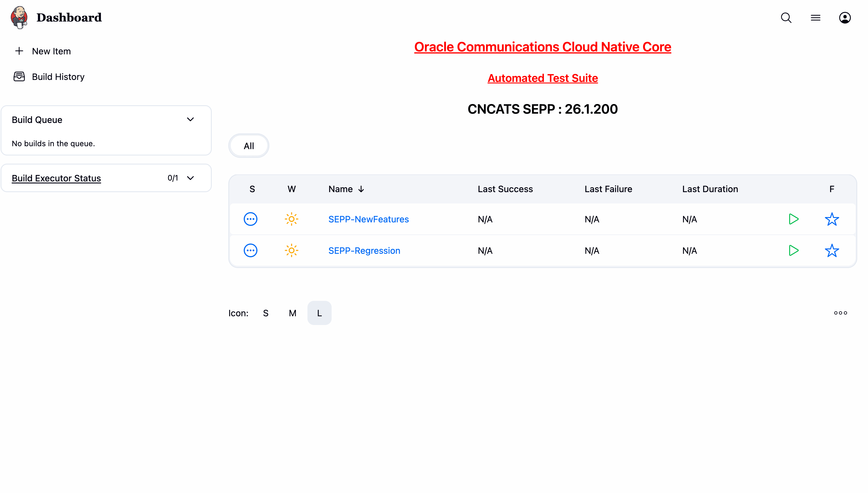
Task: Sort the table by Last Duration
Action: (x=710, y=189)
